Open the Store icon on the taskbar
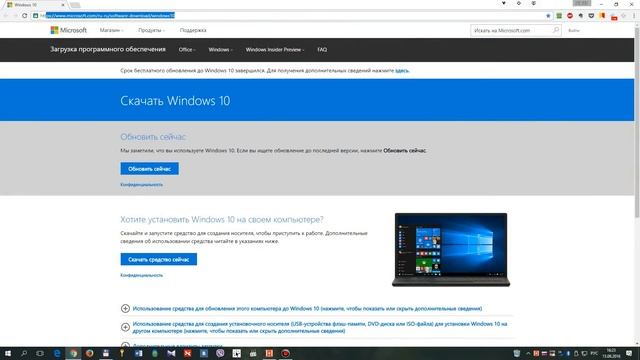The height and width of the screenshot is (360, 640). [106, 353]
